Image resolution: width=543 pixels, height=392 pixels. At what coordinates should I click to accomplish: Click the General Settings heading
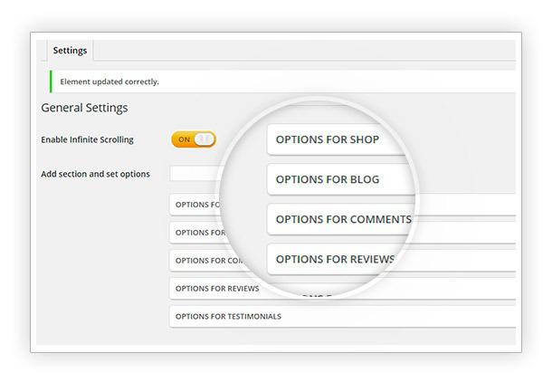(84, 108)
